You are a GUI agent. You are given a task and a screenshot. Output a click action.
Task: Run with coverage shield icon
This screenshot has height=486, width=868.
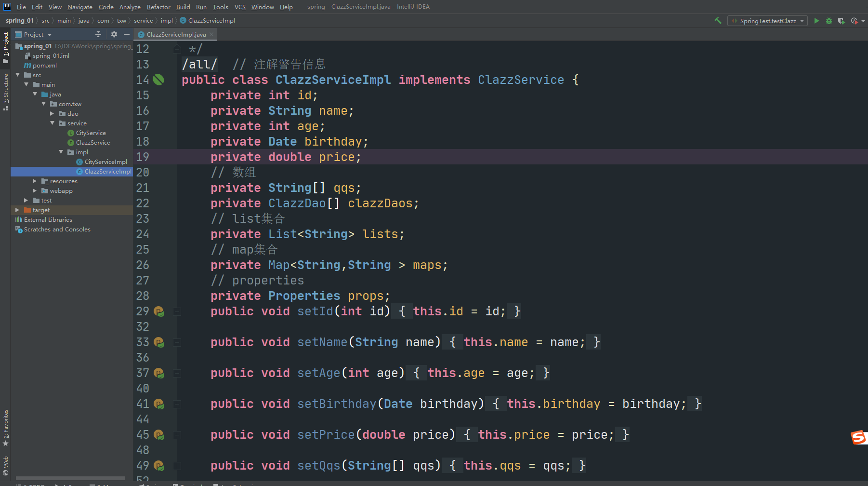click(841, 21)
